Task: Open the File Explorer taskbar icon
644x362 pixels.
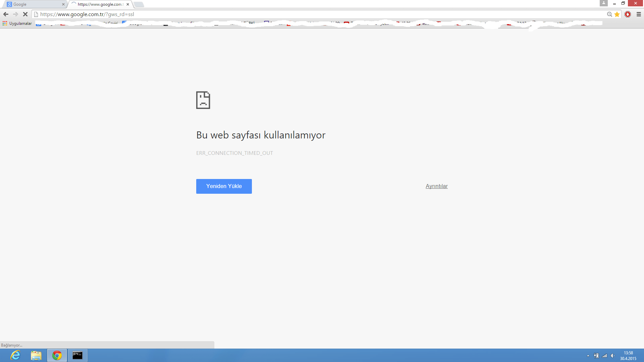Action: pos(36,355)
